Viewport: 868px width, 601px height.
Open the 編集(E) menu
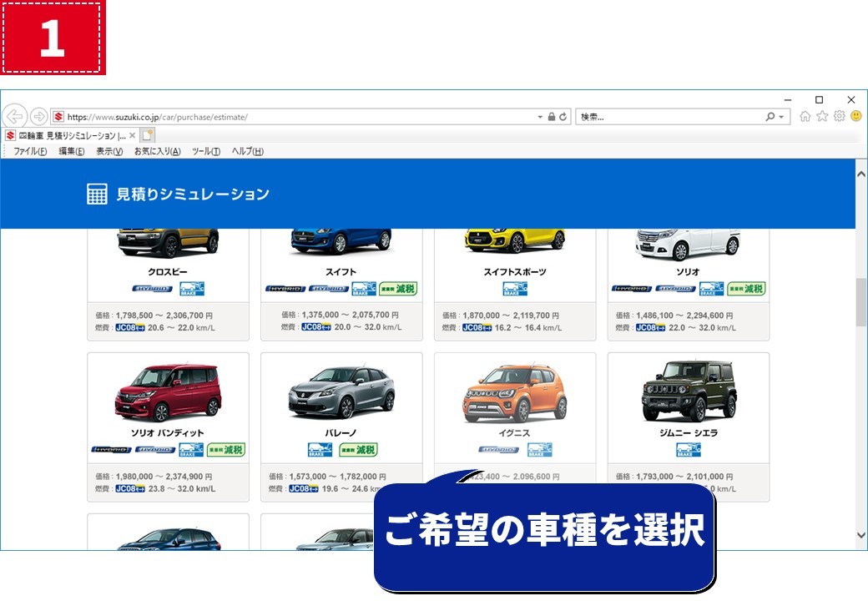coord(72,151)
